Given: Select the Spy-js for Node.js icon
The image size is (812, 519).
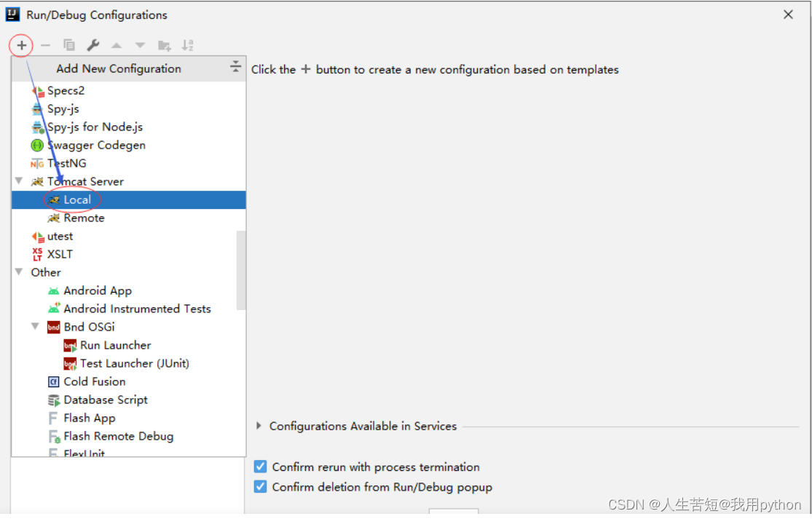Looking at the screenshot, I should [x=37, y=127].
